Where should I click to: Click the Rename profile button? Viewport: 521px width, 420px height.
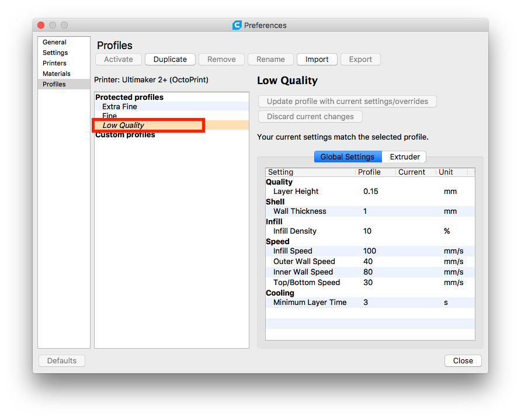(270, 60)
